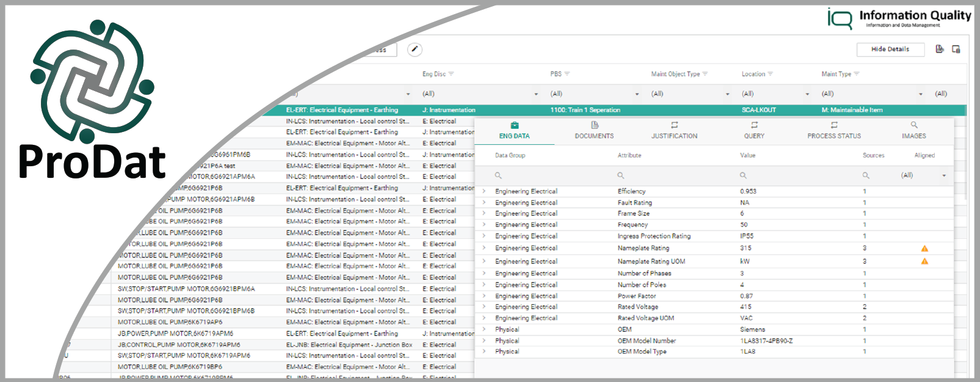Image resolution: width=980 pixels, height=382 pixels.
Task: Open the DOCUMENTS tab
Action: (594, 131)
